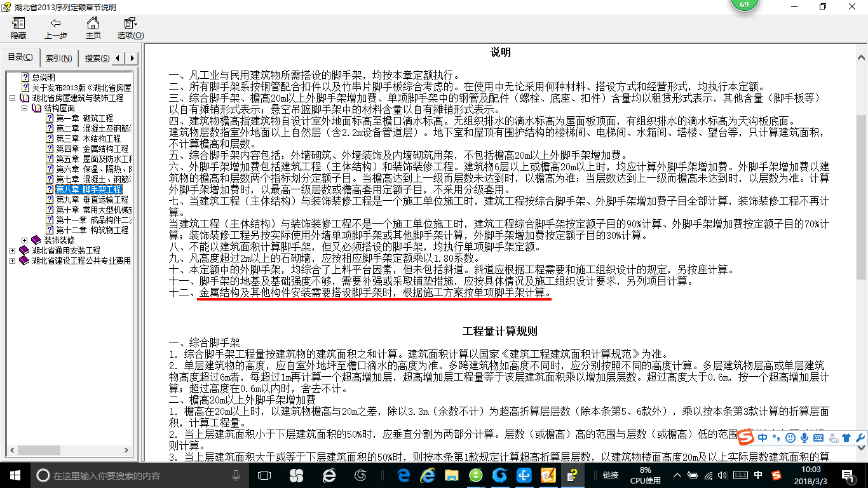The height and width of the screenshot is (488, 868).
Task: Click the 上一步 (Back) navigation icon
Action: pos(55,28)
